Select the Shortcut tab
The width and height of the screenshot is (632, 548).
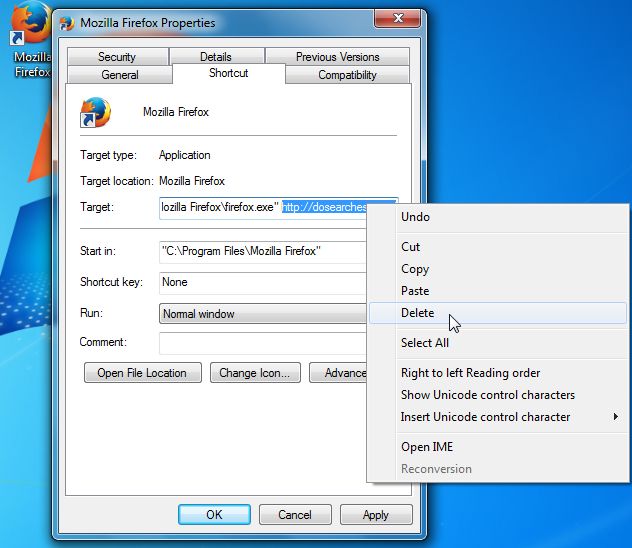[x=229, y=73]
